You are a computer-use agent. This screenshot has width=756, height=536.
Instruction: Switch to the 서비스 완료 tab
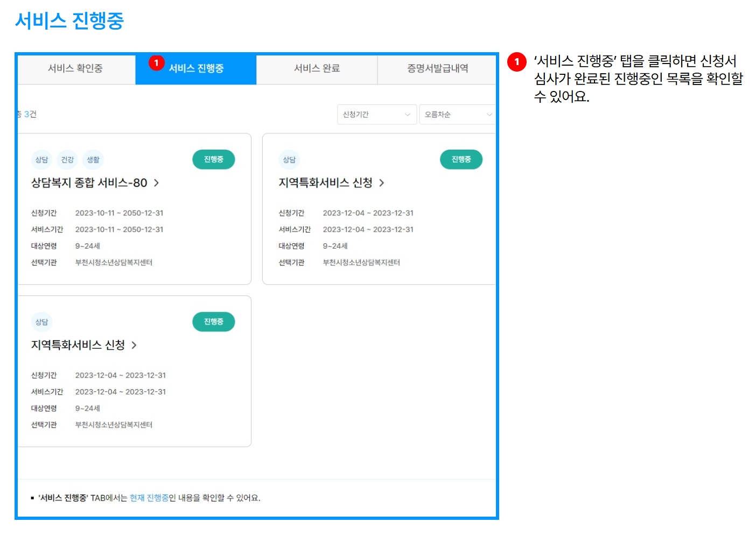317,69
